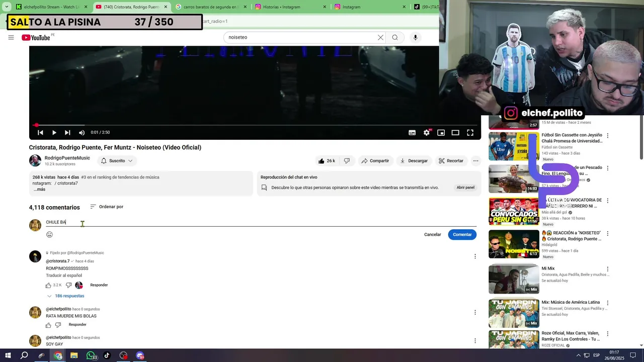Open the RodrigoPuenteMusic channel avatar
The image size is (644, 362).
pyautogui.click(x=35, y=161)
